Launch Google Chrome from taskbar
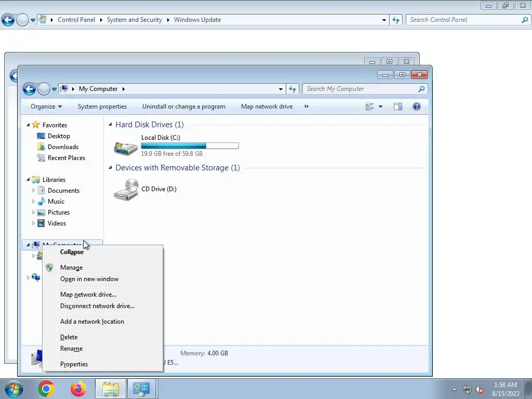 click(46, 389)
